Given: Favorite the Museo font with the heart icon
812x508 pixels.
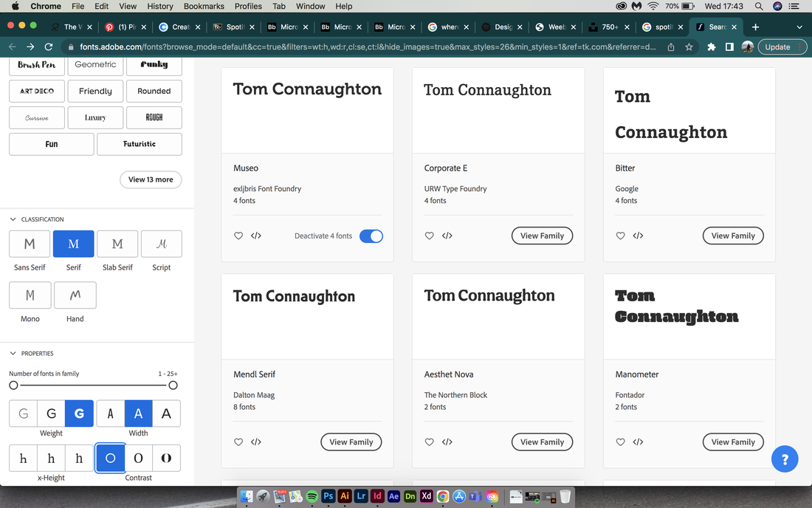Looking at the screenshot, I should tap(238, 236).
